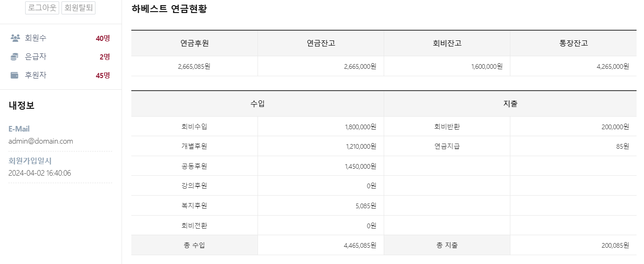Open the 후원자 sidebar label

click(36, 75)
